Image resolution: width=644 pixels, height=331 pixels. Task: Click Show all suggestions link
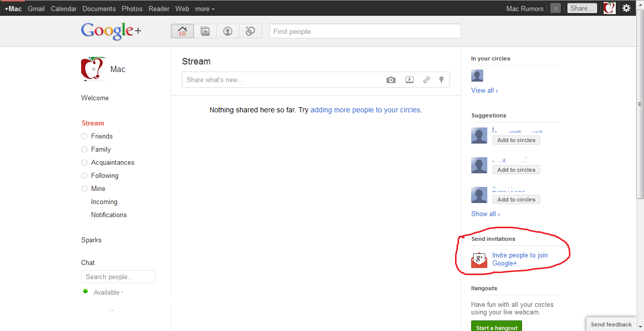point(485,214)
